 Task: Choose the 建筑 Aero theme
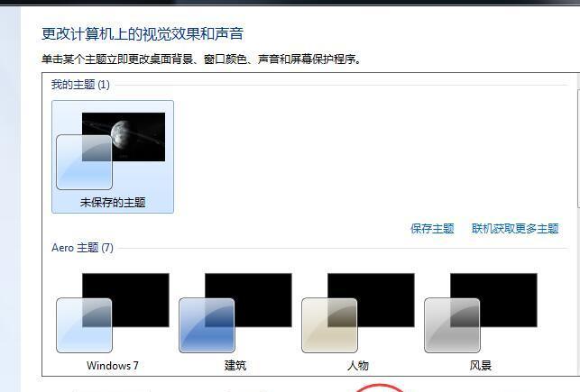pyautogui.click(x=235, y=322)
